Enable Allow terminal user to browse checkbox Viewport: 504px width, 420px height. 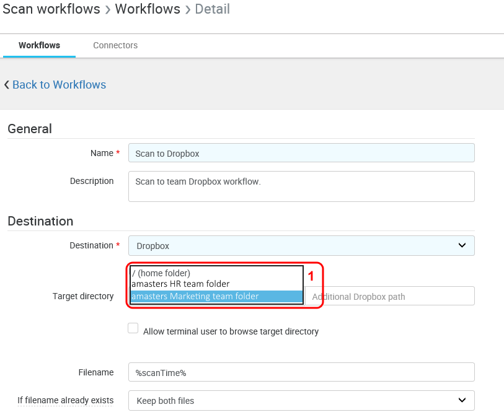[x=133, y=329]
